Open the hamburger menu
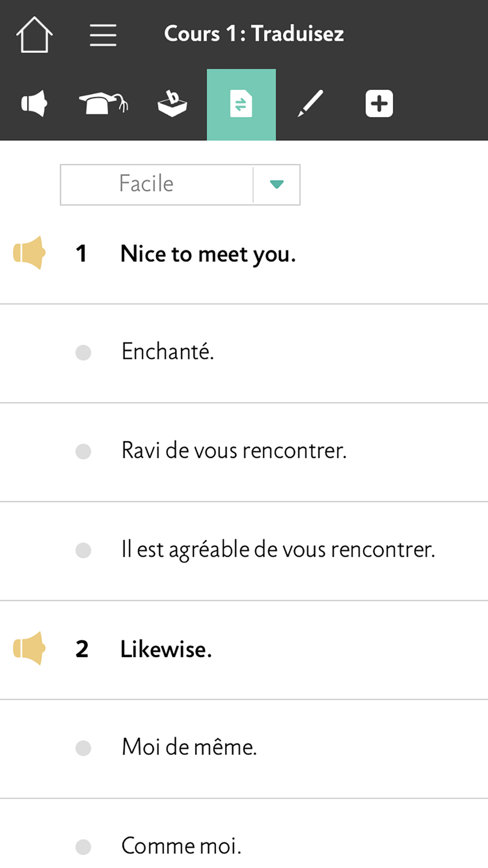Screen dimensions: 488x868 point(103,35)
